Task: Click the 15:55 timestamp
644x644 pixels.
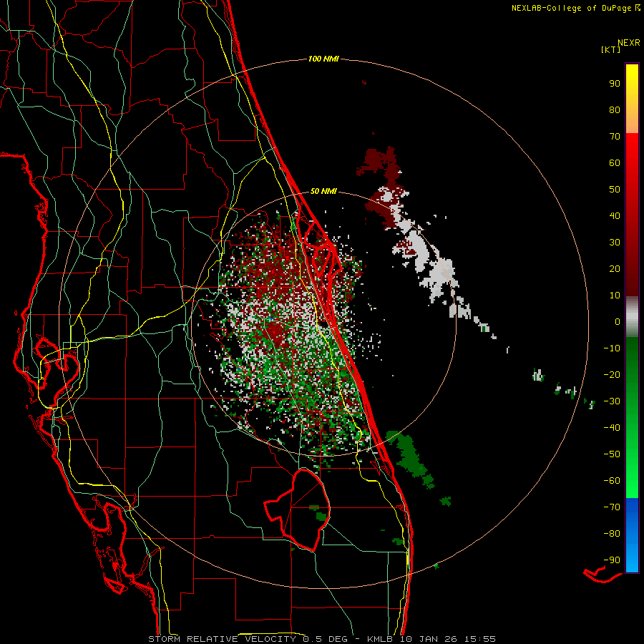Action: pyautogui.click(x=480, y=639)
